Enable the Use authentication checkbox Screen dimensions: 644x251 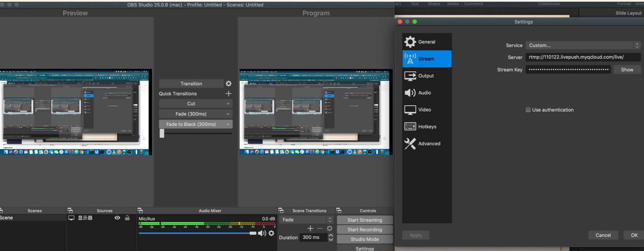528,110
